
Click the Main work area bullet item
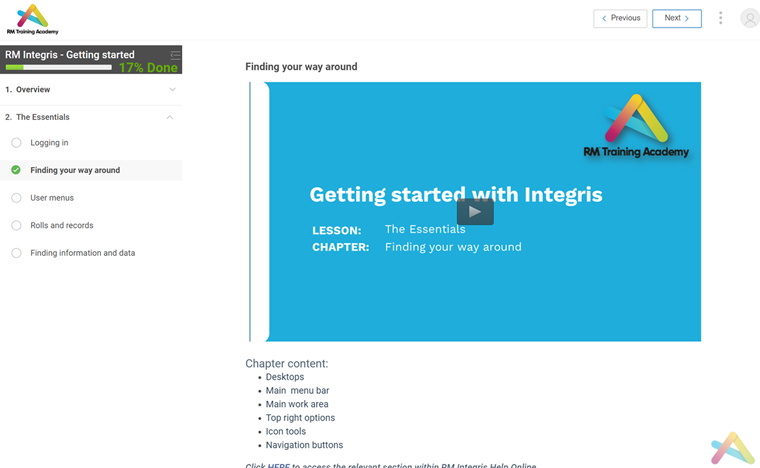[x=297, y=404]
